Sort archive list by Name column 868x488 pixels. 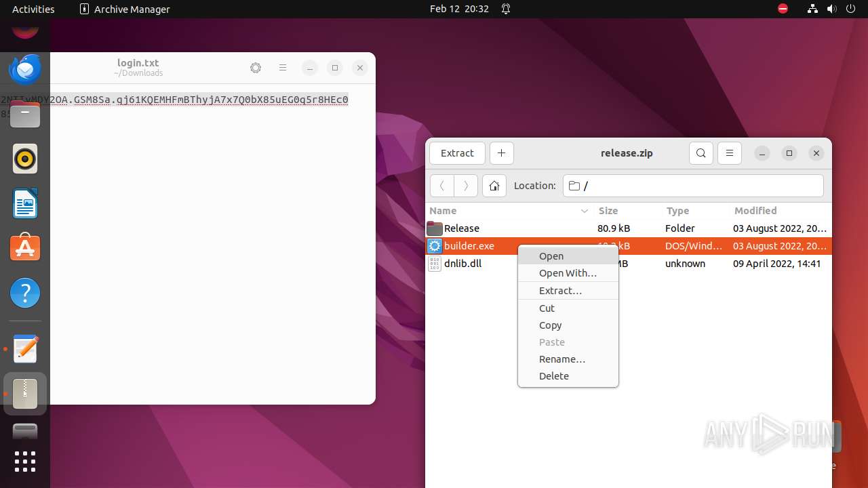click(510, 211)
